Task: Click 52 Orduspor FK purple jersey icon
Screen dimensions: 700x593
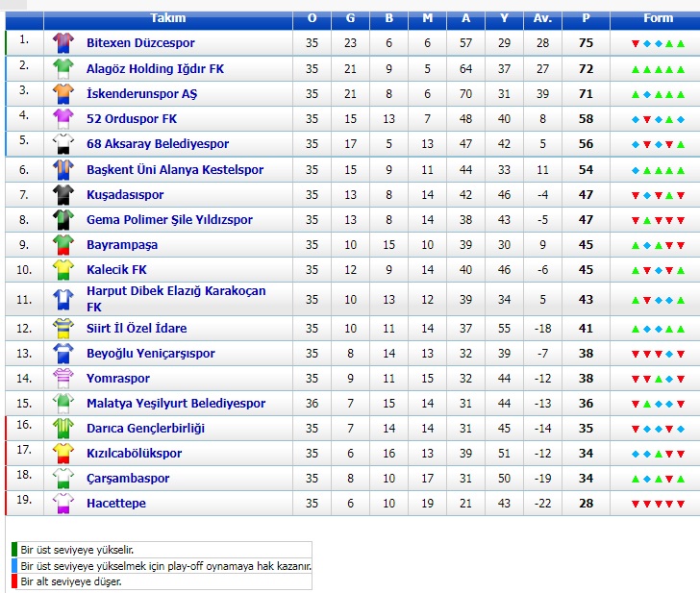Action: tap(62, 118)
